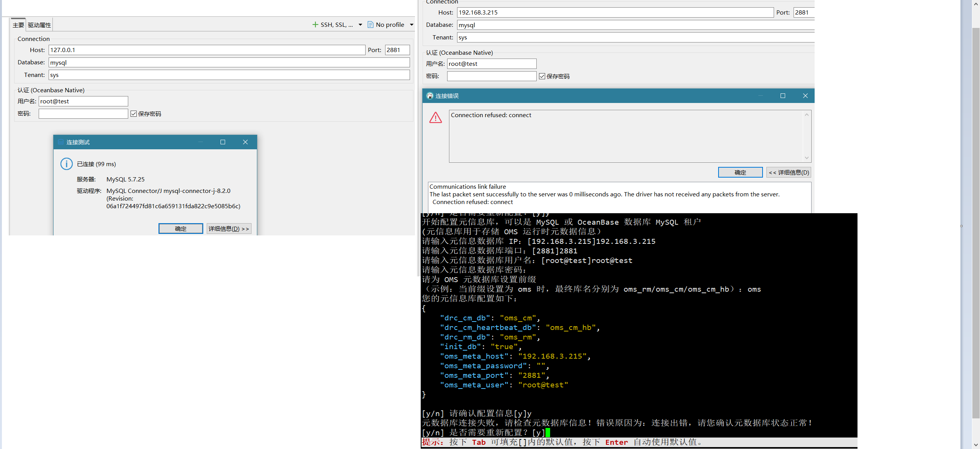Image resolution: width=980 pixels, height=449 pixels.
Task: Switch to the 主要 tab
Action: 18,25
